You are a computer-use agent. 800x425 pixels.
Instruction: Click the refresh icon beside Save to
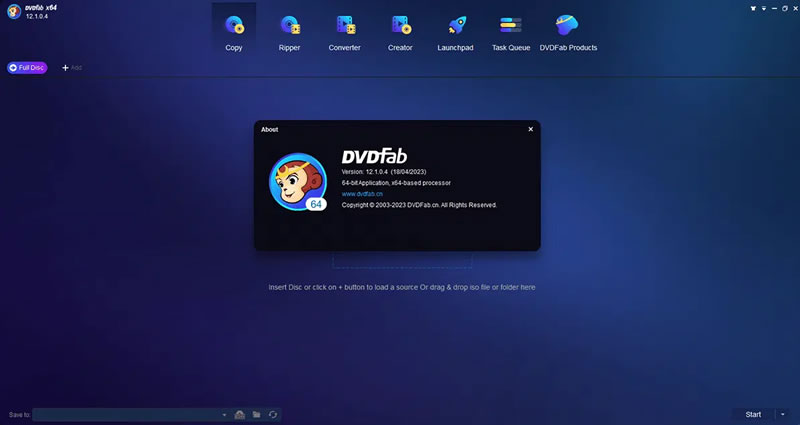[273, 414]
